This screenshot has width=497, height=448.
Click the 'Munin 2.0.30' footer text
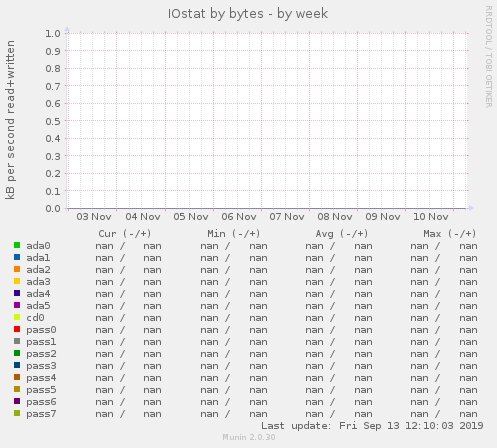tap(249, 437)
